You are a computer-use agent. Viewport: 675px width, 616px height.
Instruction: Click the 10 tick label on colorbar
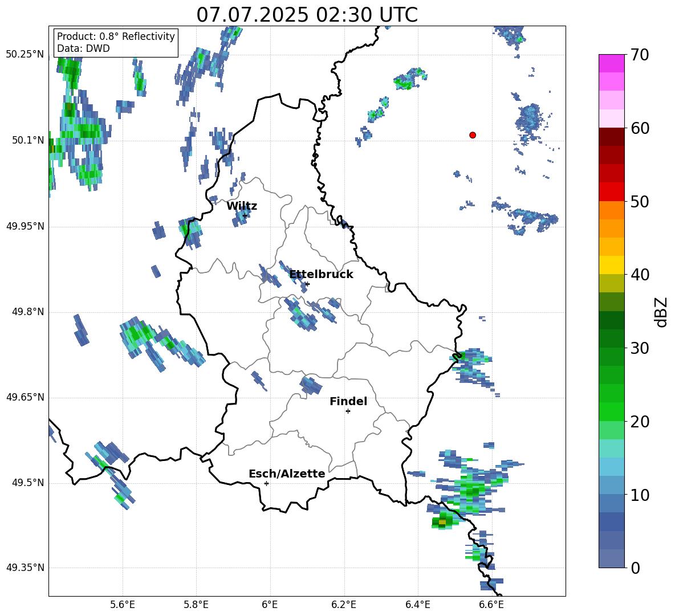(x=640, y=495)
